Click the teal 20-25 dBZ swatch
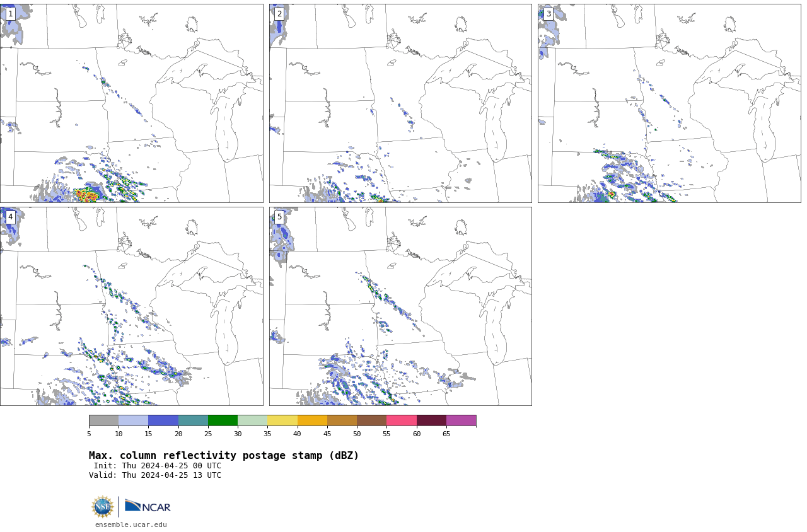 [x=193, y=420]
